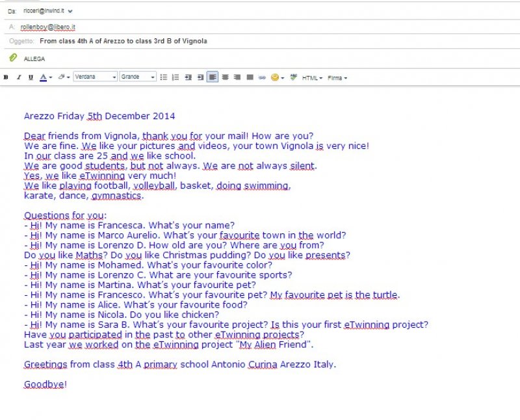Open the HTML format dropdown
The width and height of the screenshot is (520, 420).
click(312, 78)
